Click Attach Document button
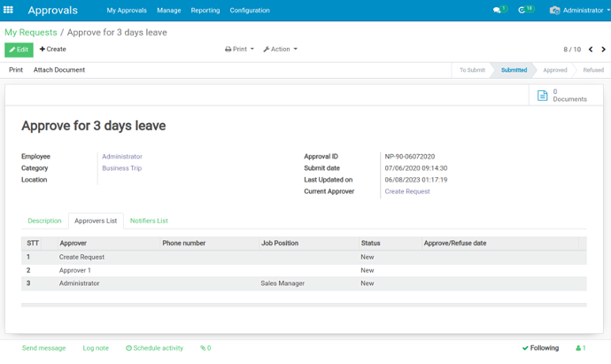 (x=59, y=70)
